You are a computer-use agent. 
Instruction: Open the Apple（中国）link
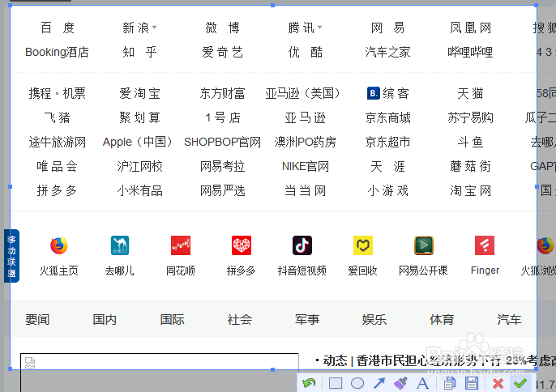tap(138, 142)
